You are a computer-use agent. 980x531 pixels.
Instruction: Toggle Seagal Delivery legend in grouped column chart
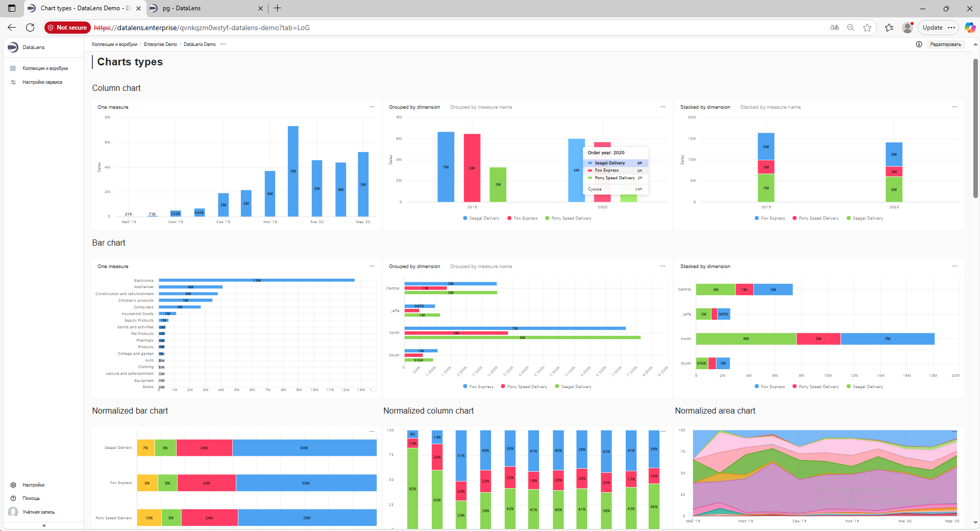(x=481, y=219)
